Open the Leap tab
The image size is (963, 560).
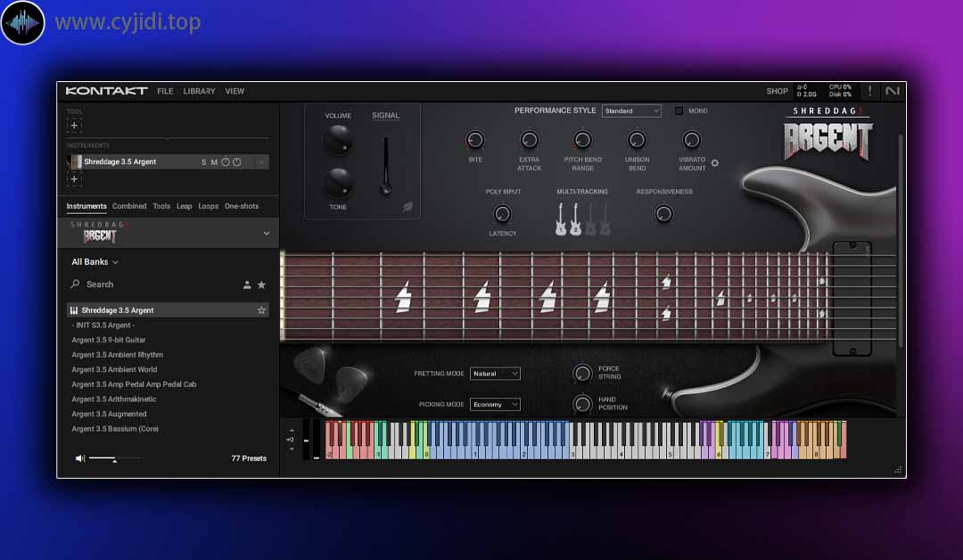[x=185, y=206]
